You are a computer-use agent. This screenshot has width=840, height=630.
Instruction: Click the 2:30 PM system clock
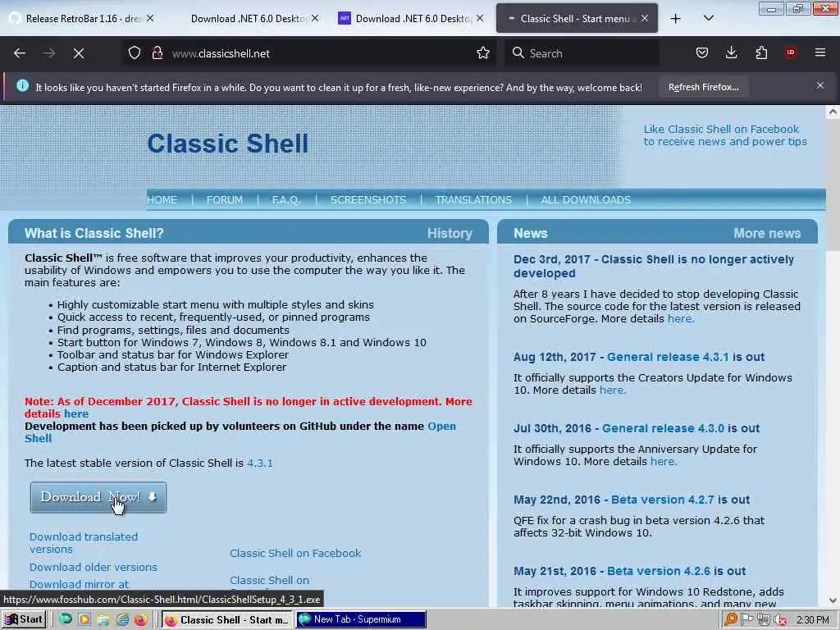click(813, 620)
